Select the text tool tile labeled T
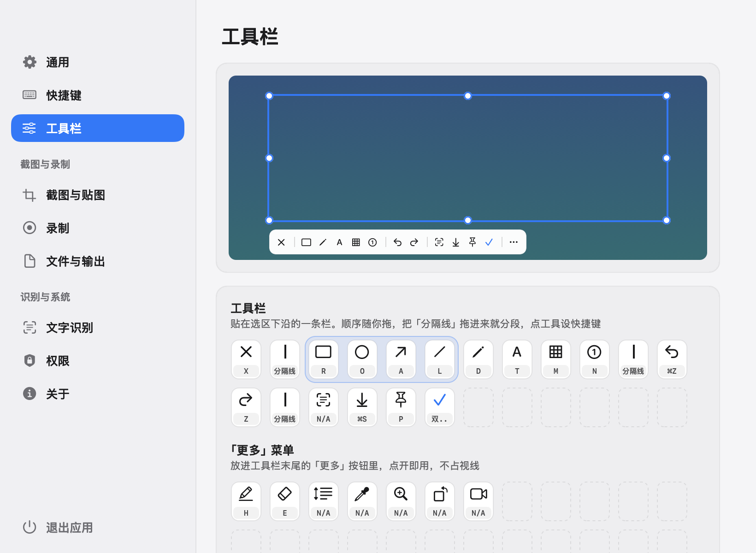 pos(517,359)
